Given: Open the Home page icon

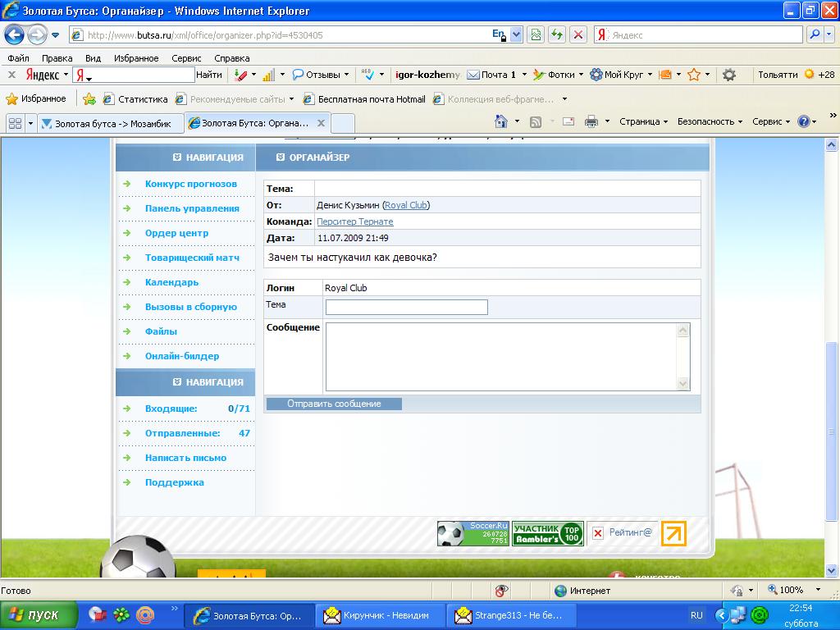Looking at the screenshot, I should pyautogui.click(x=501, y=121).
